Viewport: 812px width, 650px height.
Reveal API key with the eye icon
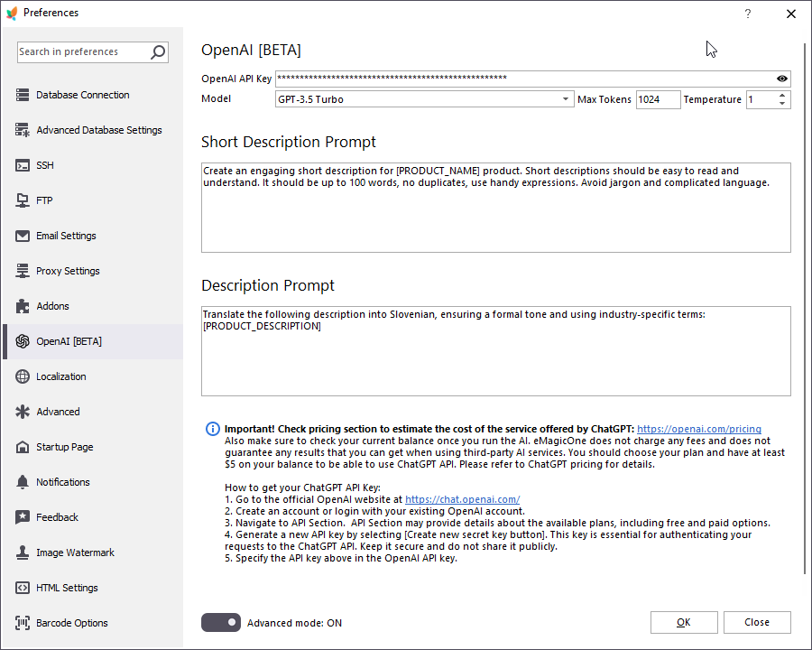[x=782, y=79]
